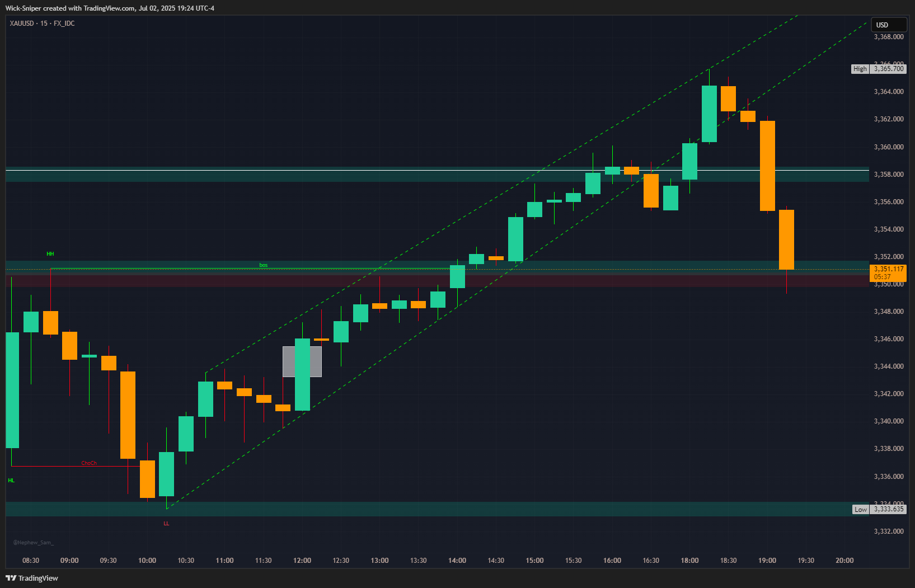Click the 3,336.000 price axis label
The height and width of the screenshot is (588, 915).
coord(889,477)
